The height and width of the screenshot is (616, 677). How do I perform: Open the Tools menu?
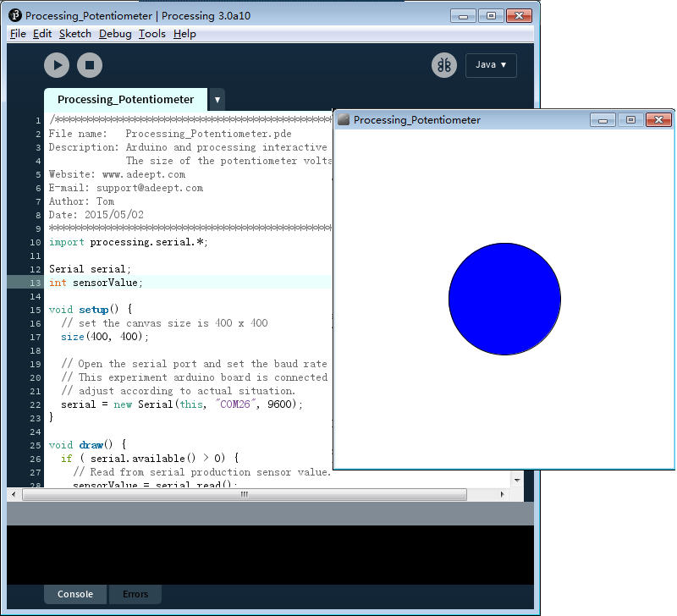coord(152,34)
